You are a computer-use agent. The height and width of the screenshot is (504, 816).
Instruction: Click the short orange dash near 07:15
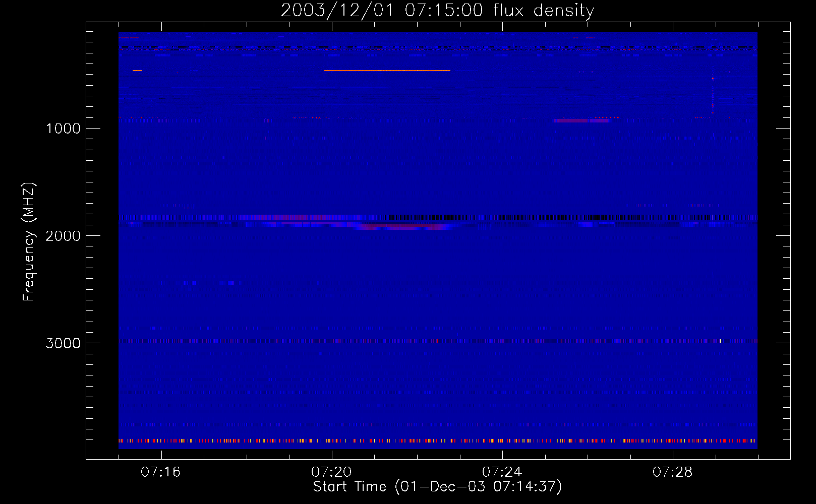pos(137,71)
